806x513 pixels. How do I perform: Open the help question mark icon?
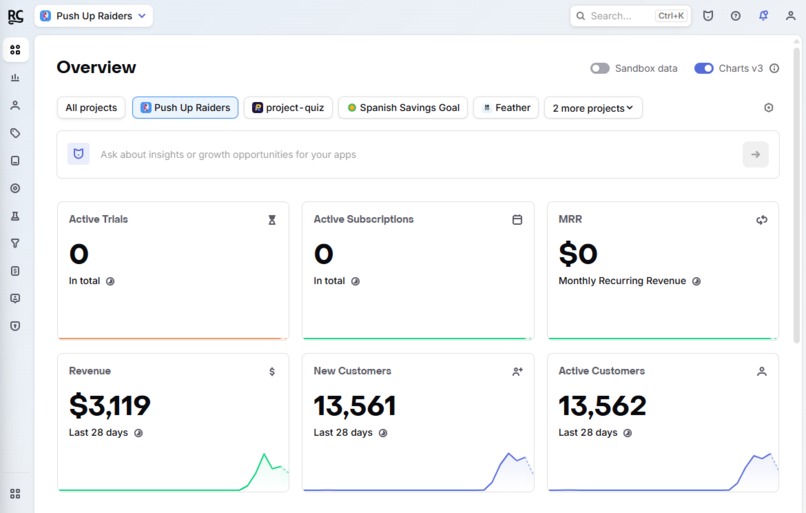[736, 16]
